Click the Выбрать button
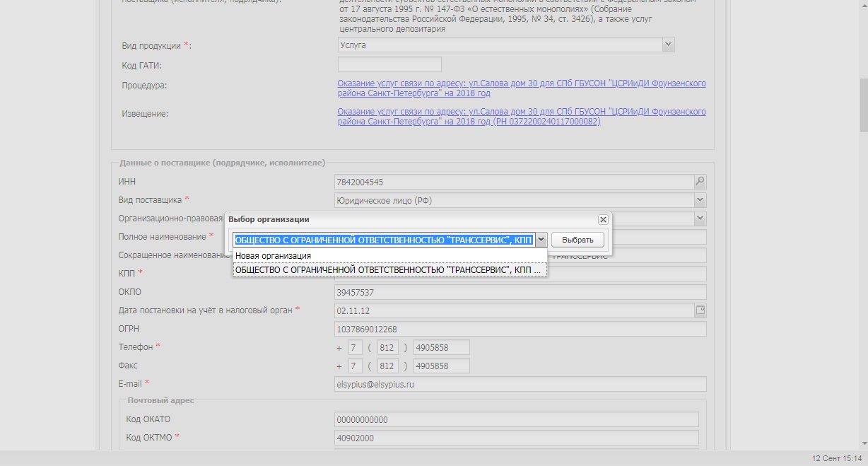Screen dimensions: 868x466 577,240
